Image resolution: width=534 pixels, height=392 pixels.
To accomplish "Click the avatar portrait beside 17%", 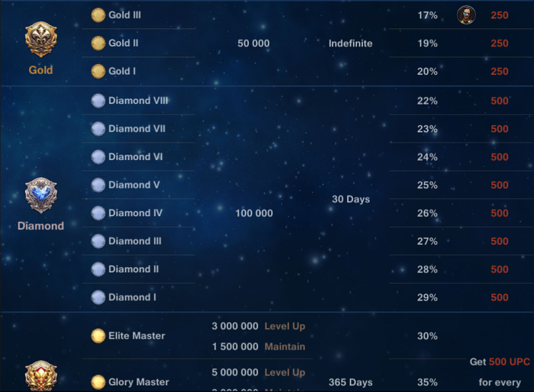I will click(x=466, y=14).
